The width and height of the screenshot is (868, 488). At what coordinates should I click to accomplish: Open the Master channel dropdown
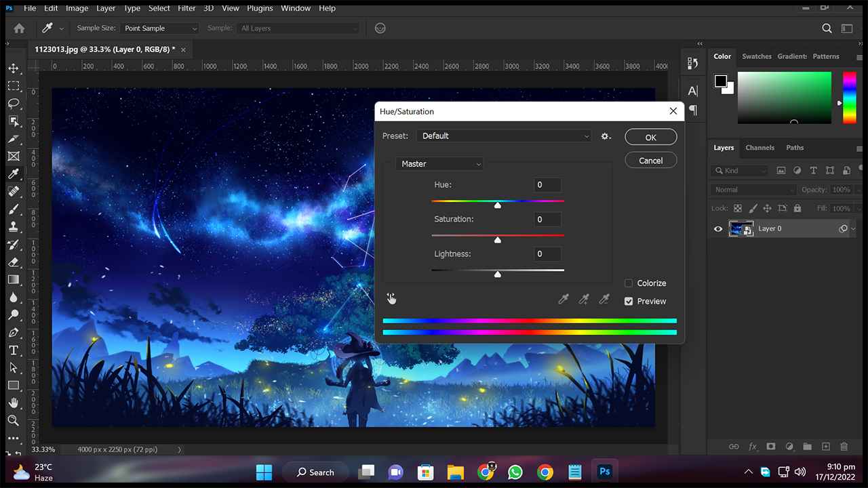[x=439, y=164]
